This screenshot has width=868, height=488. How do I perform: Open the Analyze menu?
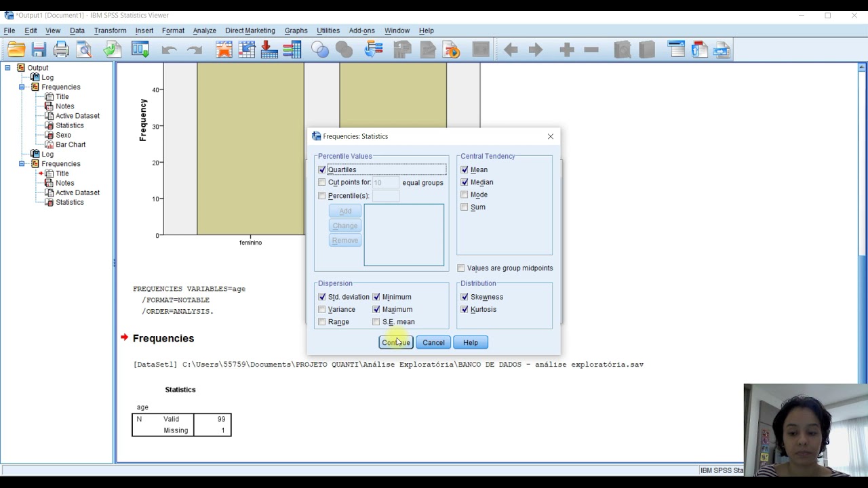[x=204, y=30]
